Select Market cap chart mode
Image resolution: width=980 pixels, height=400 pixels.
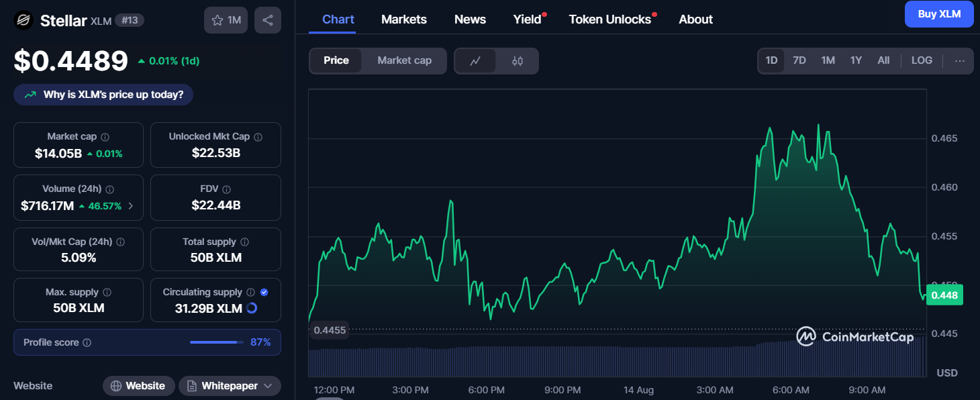404,60
